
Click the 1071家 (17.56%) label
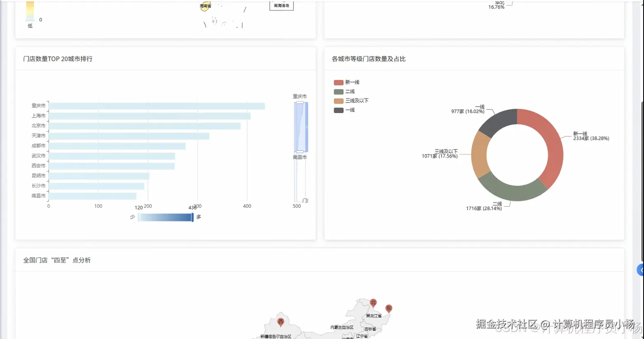[440, 156]
